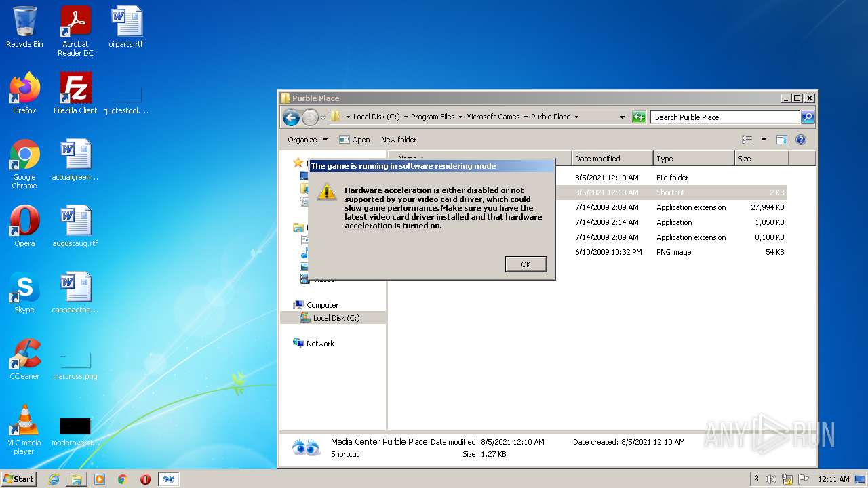Open the Organize menu

[307, 140]
